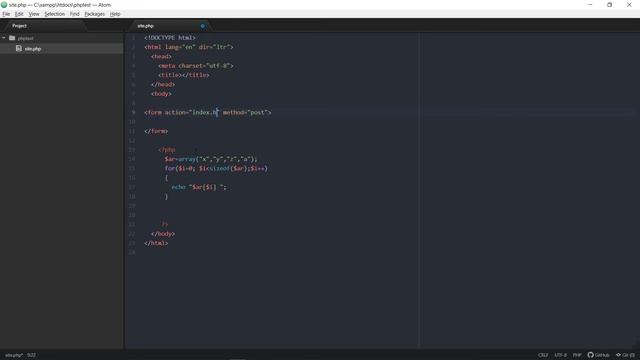
Task: Click the site.php path in status bar
Action: 14,355
